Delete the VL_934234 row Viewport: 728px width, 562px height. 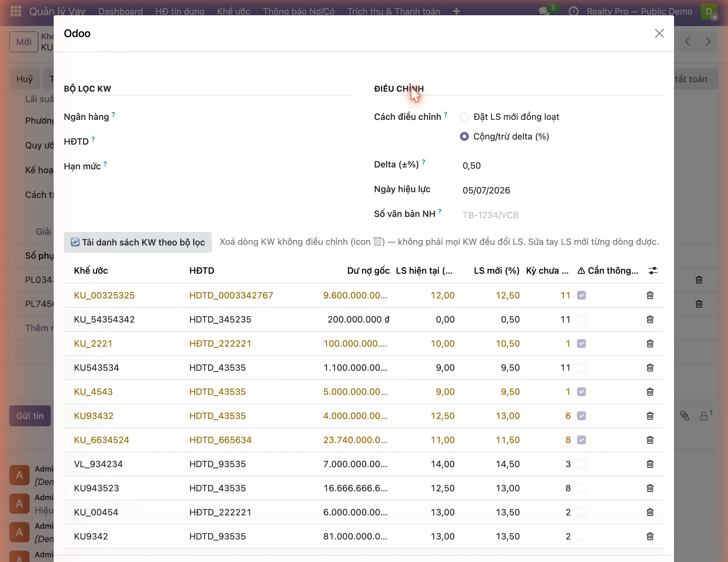650,464
